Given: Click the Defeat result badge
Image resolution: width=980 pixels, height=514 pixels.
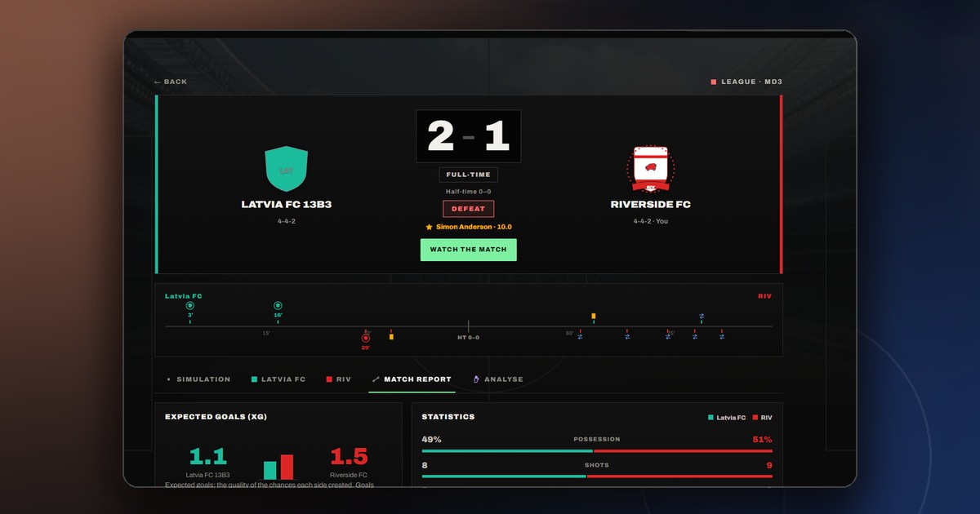Looking at the screenshot, I should 469,209.
